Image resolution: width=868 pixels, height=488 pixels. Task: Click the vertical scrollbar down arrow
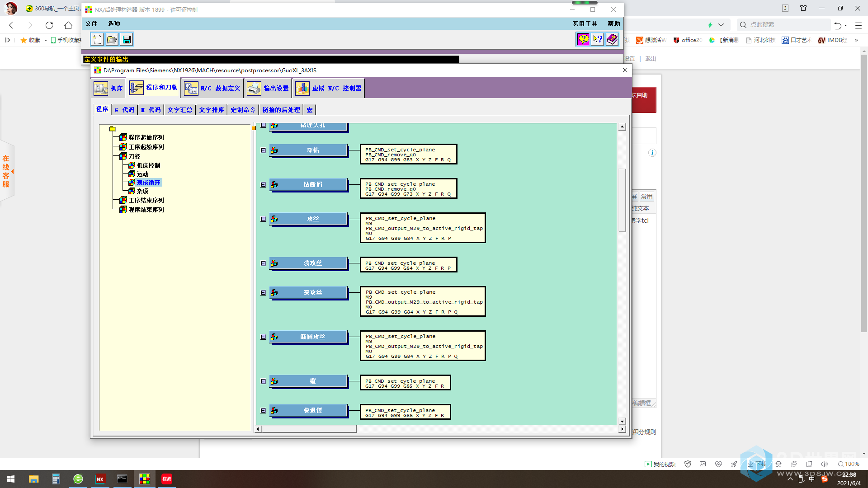pos(622,421)
